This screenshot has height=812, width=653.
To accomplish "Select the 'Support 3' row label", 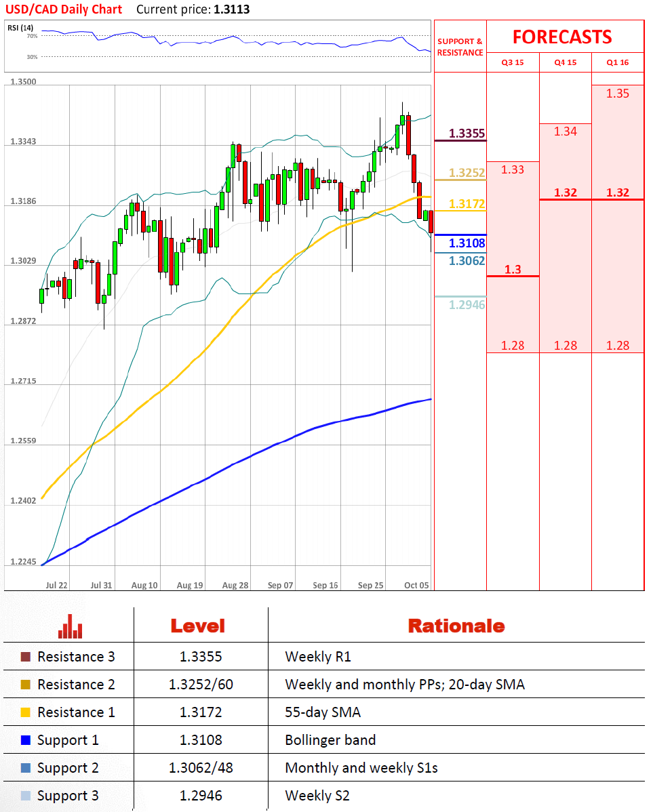I will (68, 796).
